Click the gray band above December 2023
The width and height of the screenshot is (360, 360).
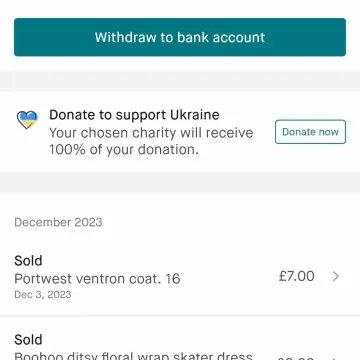[x=180, y=182]
